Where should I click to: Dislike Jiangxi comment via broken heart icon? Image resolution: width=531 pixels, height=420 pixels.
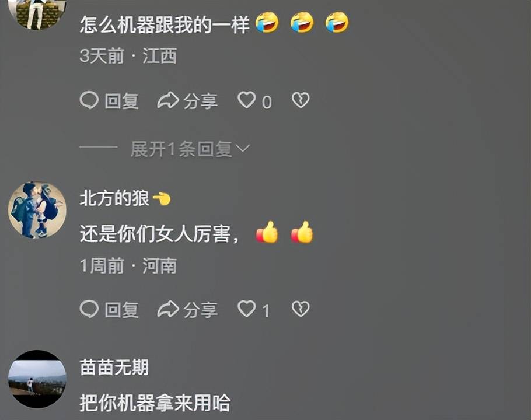pyautogui.click(x=301, y=100)
